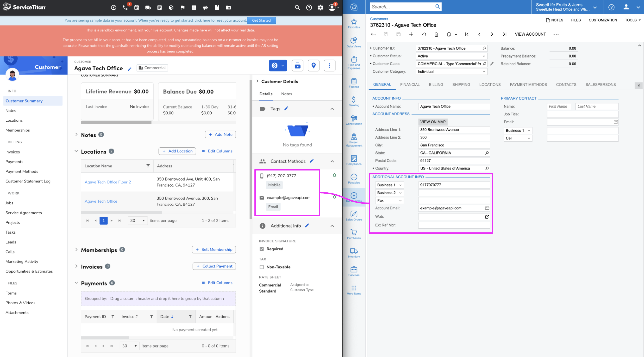This screenshot has height=357, width=644.
Task: Open Agave Tech Office Floor 2 location link
Action: pyautogui.click(x=108, y=182)
